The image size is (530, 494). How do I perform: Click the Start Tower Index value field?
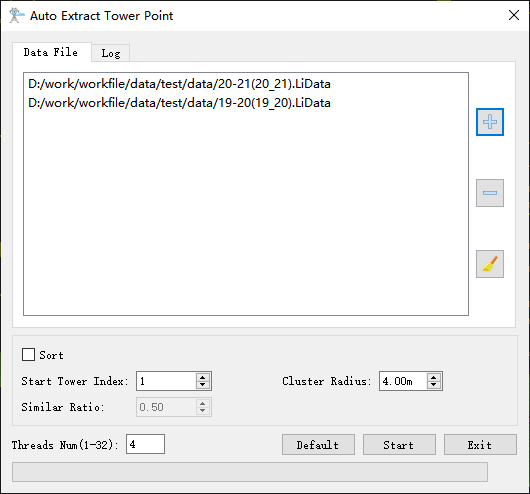tap(166, 381)
